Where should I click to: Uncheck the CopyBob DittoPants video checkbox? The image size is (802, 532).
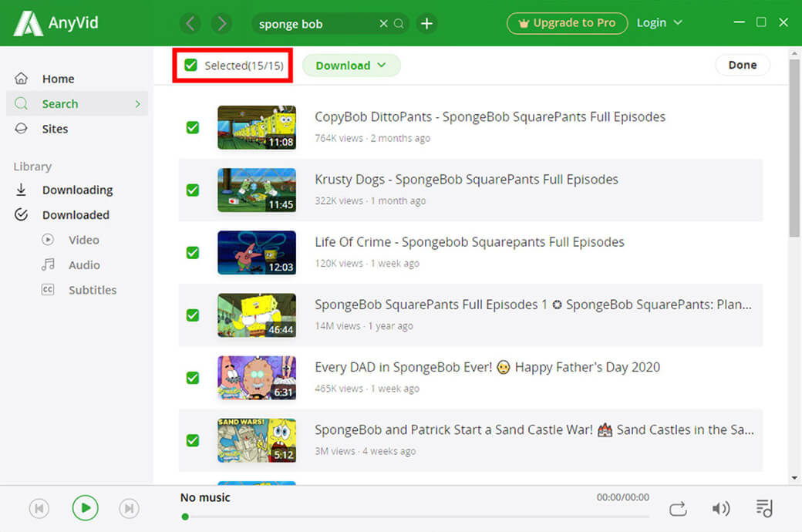[192, 127]
